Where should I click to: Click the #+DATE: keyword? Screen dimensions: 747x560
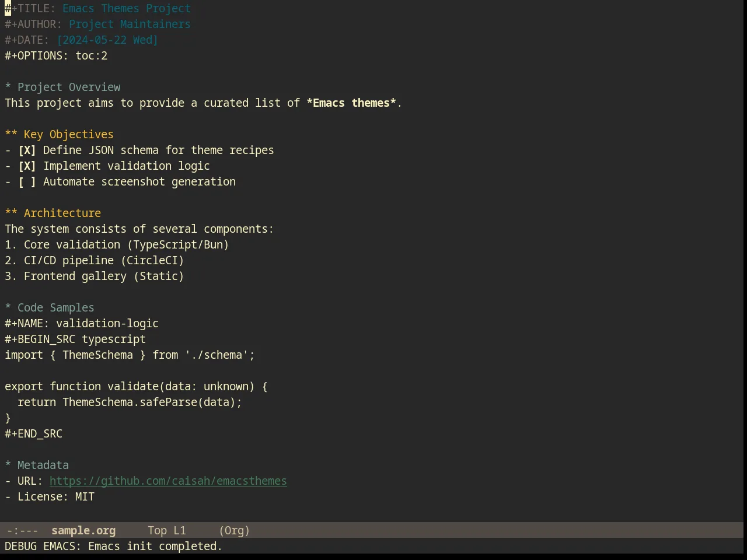(x=27, y=40)
